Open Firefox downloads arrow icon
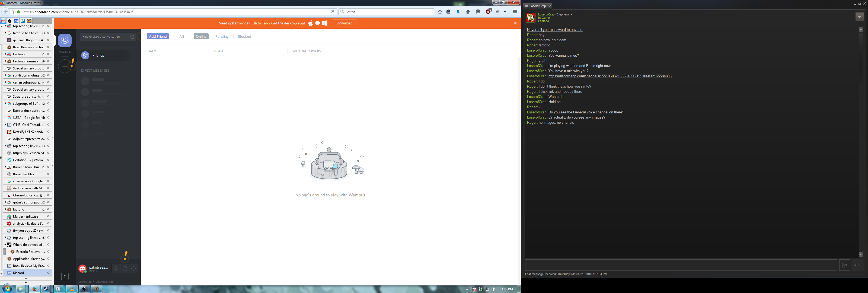Image resolution: width=868 pixels, height=293 pixels. point(458,12)
